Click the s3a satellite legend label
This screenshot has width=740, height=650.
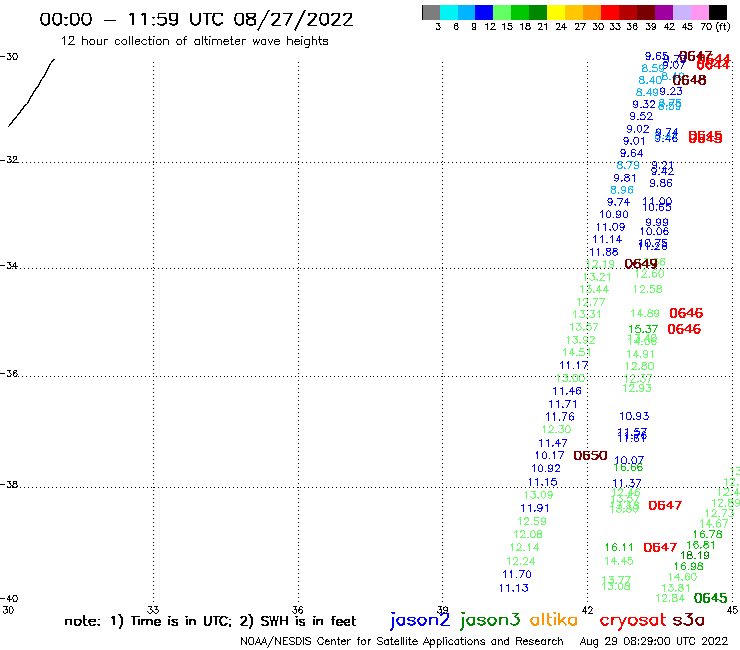point(688,620)
